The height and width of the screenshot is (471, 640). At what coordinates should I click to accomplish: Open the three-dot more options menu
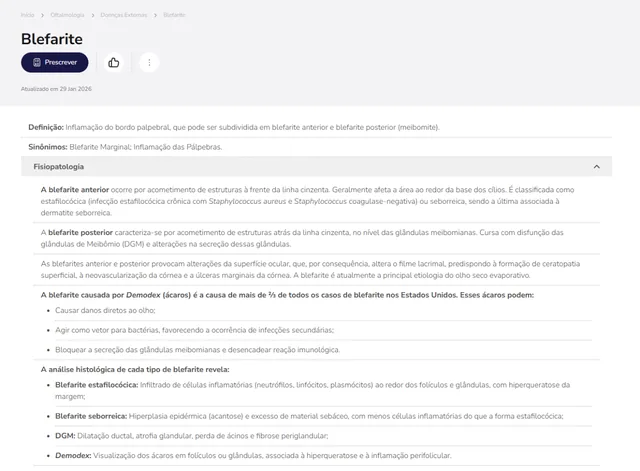149,62
